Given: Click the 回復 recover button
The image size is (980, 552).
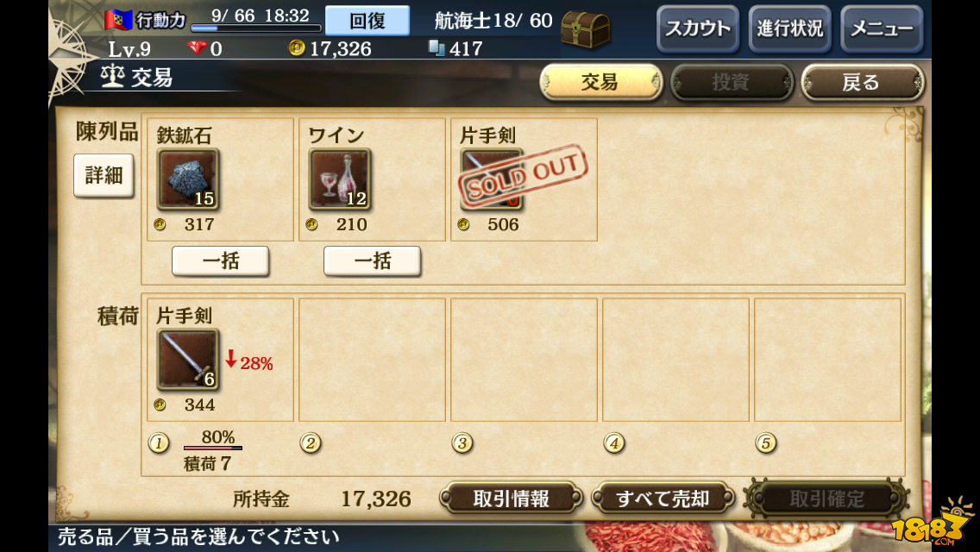Looking at the screenshot, I should 367,21.
